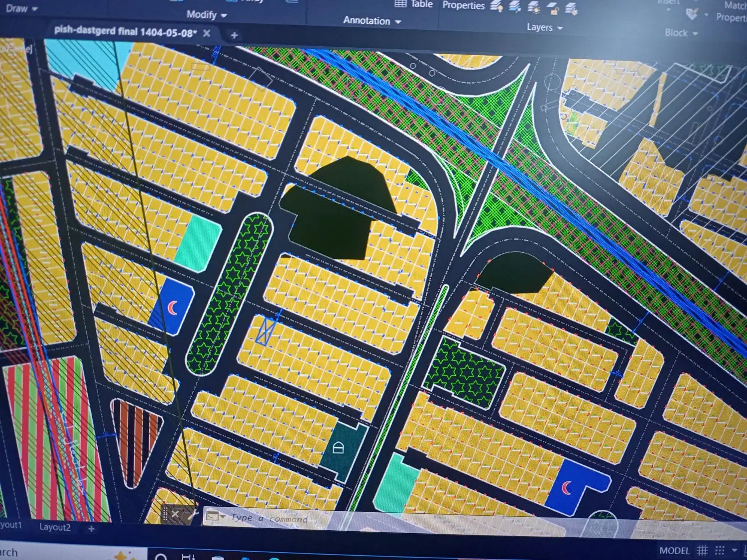747x560 pixels.
Task: Add a new layout with plus button
Action: click(91, 529)
